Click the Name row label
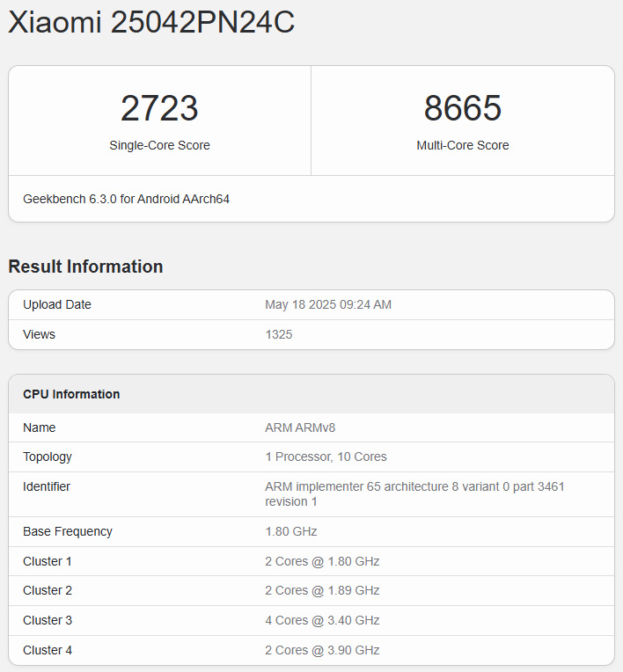623x672 pixels. [40, 427]
